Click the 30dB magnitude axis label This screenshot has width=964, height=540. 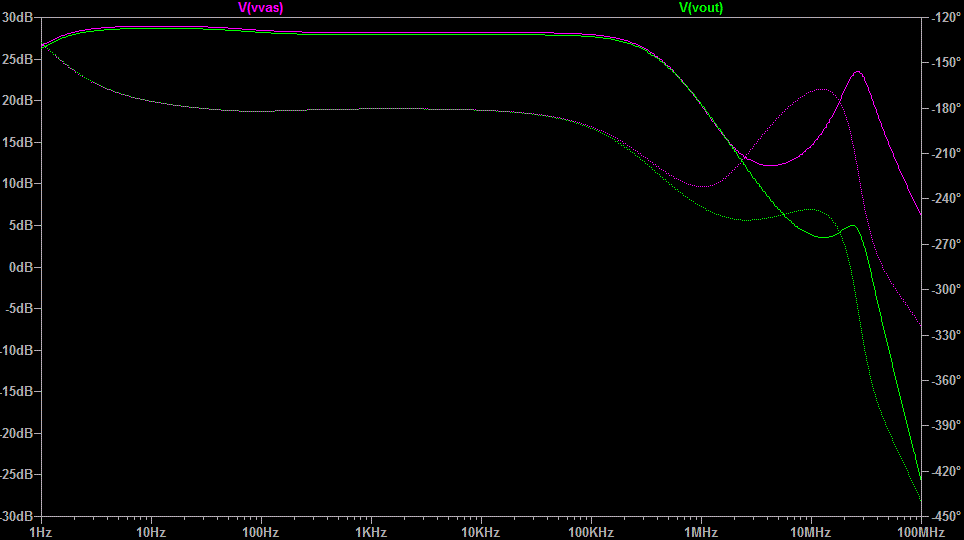(x=17, y=17)
